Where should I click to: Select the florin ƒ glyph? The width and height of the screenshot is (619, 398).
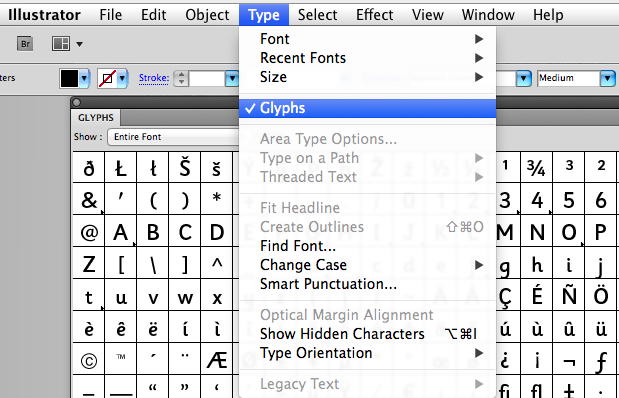(x=601, y=359)
